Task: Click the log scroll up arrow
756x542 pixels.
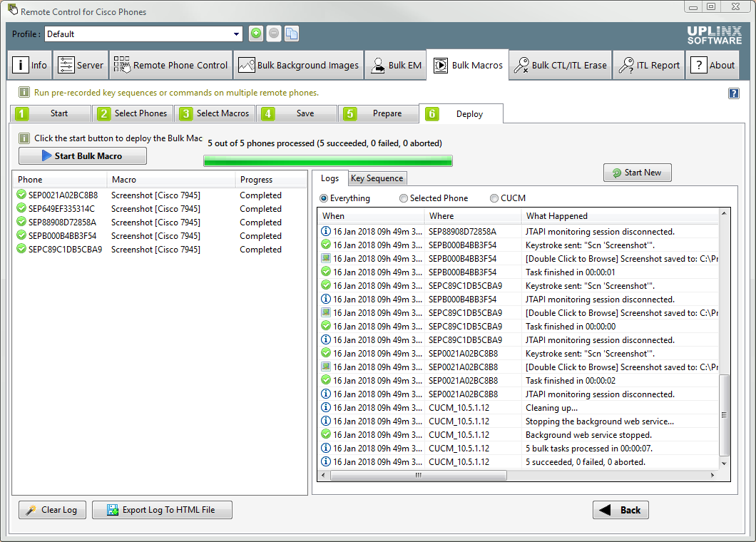Action: pyautogui.click(x=724, y=213)
